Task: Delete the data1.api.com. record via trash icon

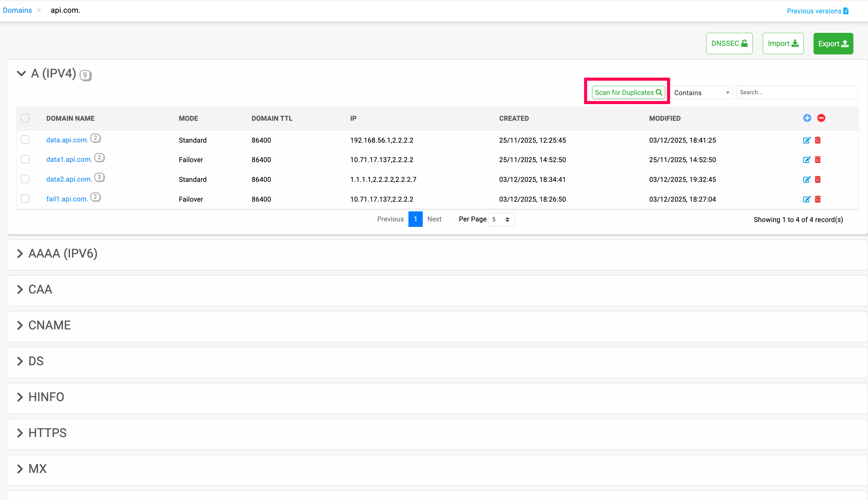Action: click(x=818, y=160)
